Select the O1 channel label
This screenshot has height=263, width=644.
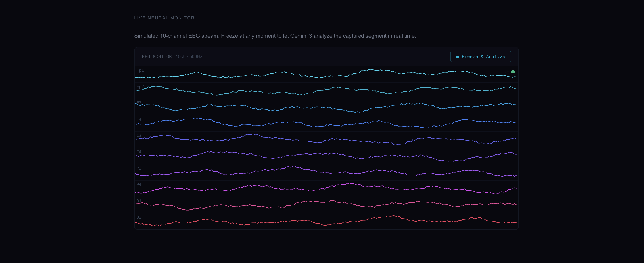click(x=139, y=201)
